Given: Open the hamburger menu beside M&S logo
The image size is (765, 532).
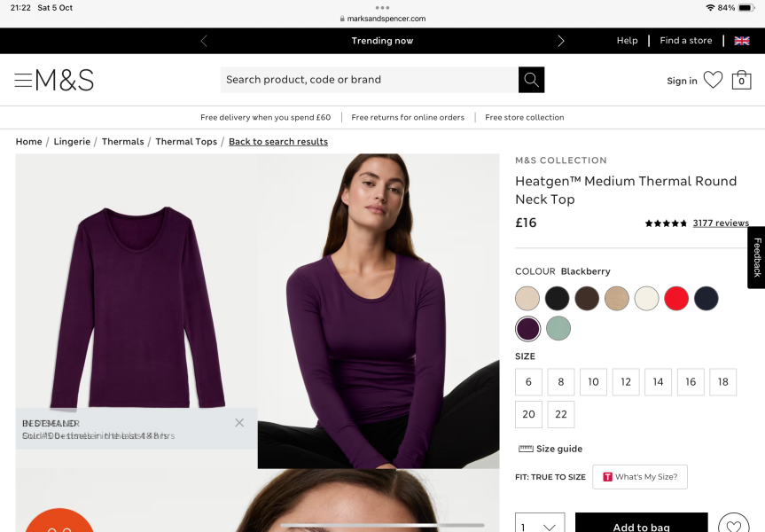Looking at the screenshot, I should coord(23,80).
